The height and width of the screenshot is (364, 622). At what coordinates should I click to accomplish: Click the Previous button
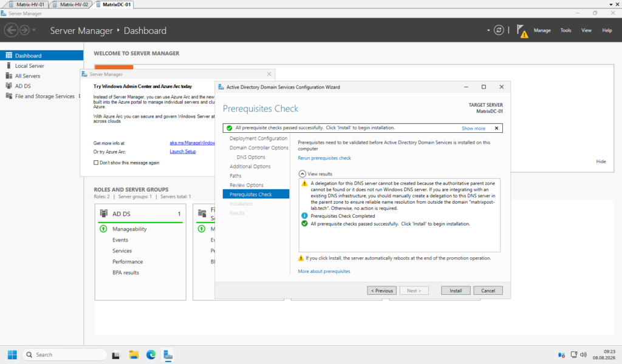click(x=381, y=291)
